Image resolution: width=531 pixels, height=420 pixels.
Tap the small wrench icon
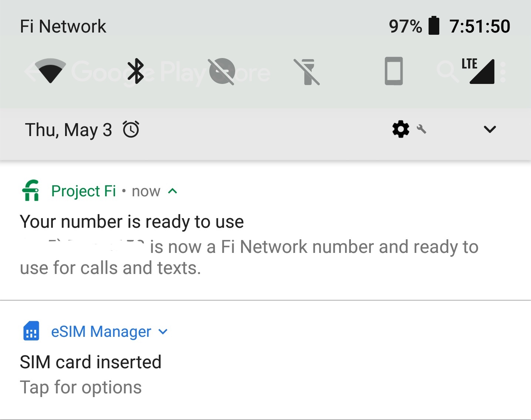tap(422, 129)
